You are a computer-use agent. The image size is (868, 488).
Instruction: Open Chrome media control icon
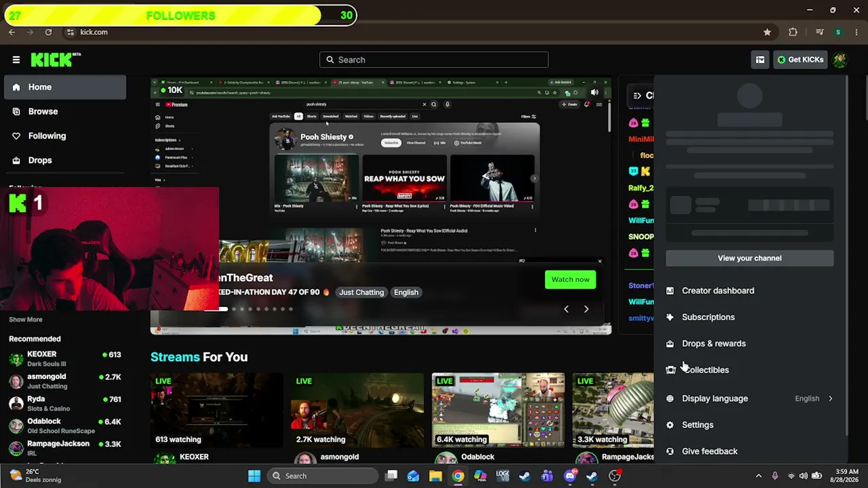820,32
